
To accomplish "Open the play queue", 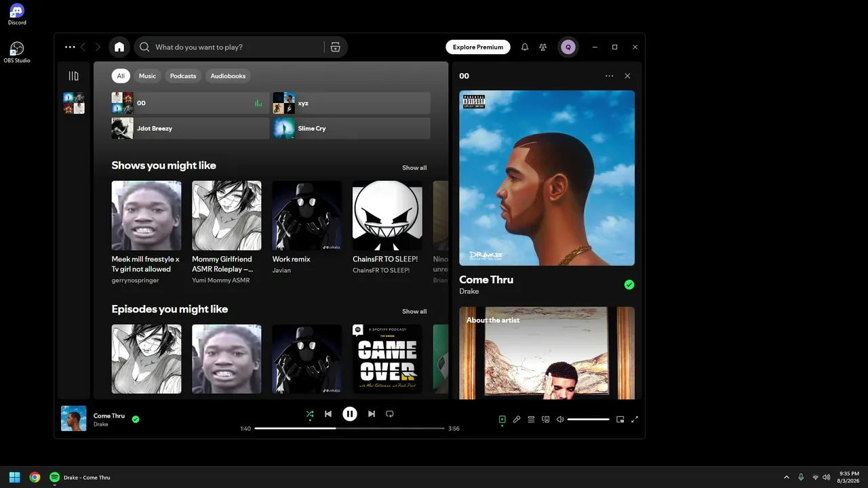I will tap(531, 420).
